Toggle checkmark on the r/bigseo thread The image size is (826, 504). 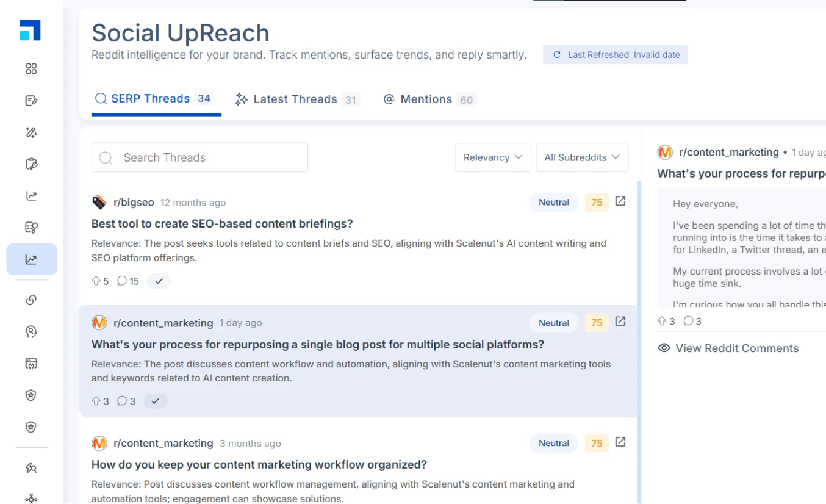point(159,281)
